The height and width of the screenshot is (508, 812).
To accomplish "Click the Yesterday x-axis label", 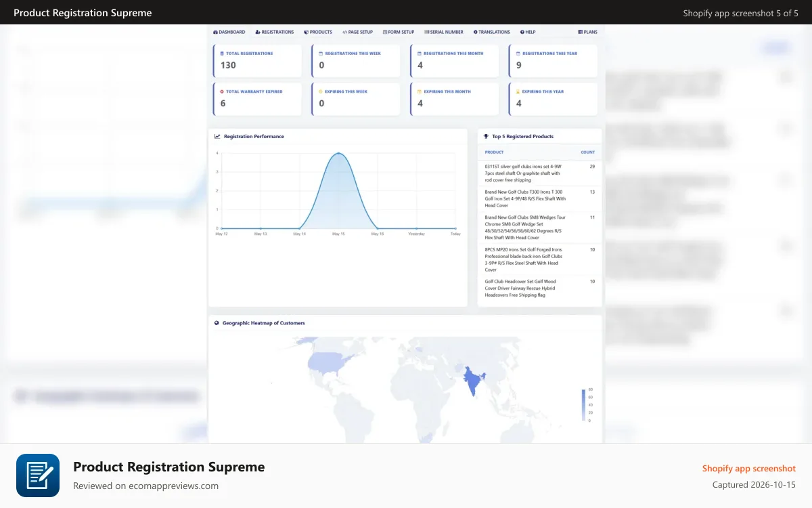I will point(416,234).
